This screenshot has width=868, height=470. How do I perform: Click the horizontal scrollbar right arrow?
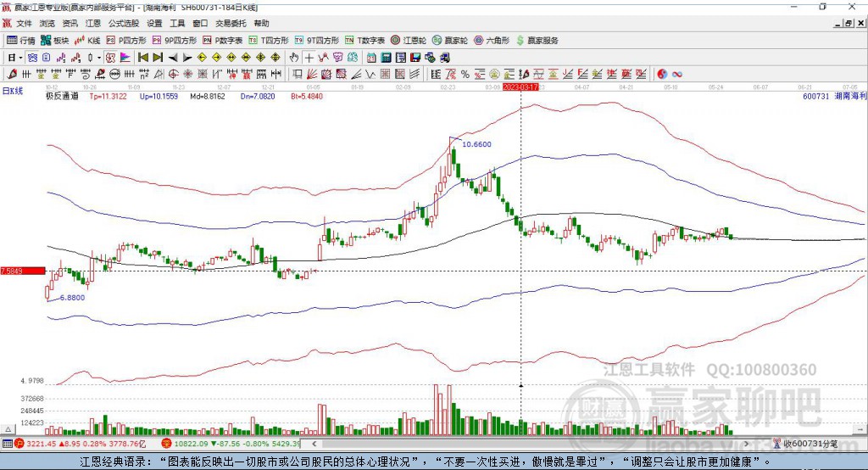(x=746, y=444)
